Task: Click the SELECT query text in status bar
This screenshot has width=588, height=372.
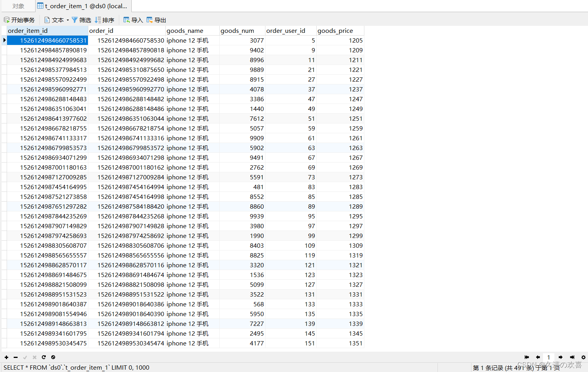Action: 77,367
